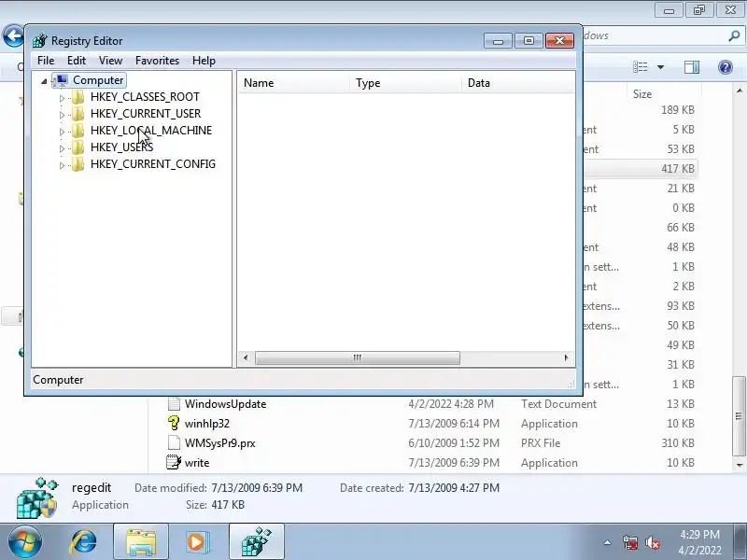This screenshot has width=747, height=560.
Task: Open the Favorites menu in Registry Editor
Action: pos(157,61)
